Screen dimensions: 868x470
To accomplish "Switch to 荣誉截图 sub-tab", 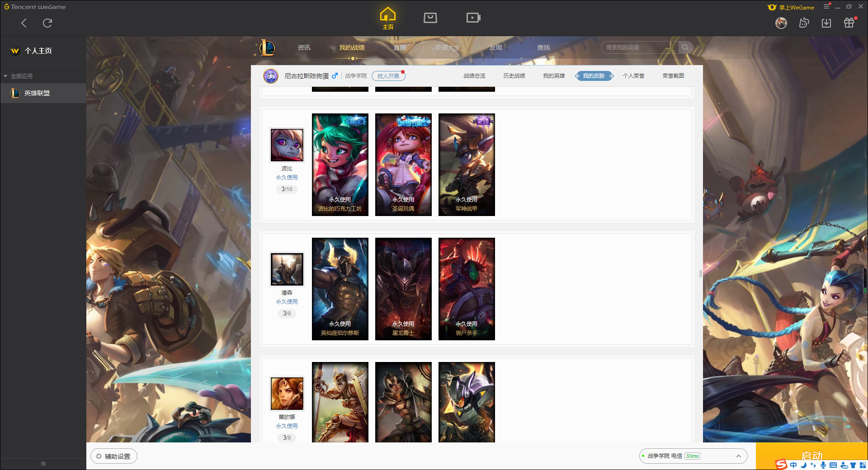I will coord(673,76).
